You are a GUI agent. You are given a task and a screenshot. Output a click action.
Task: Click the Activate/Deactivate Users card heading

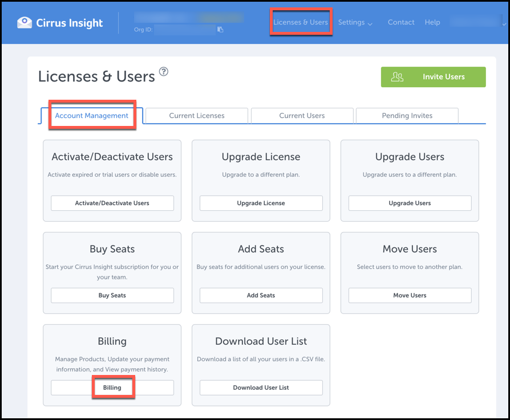coord(112,157)
